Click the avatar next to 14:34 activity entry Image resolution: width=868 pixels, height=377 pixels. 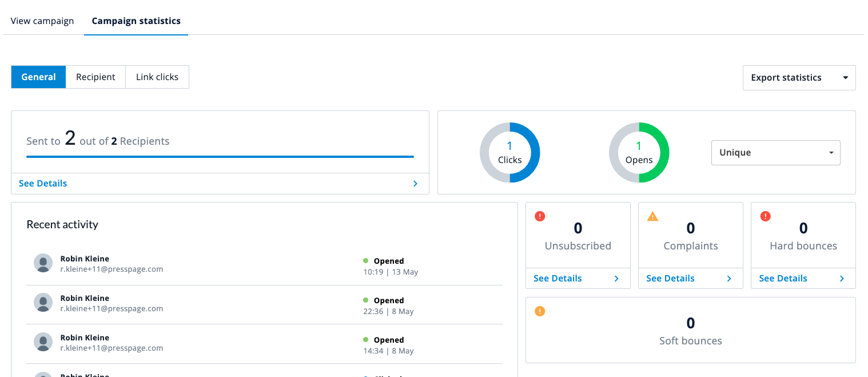pos(43,342)
